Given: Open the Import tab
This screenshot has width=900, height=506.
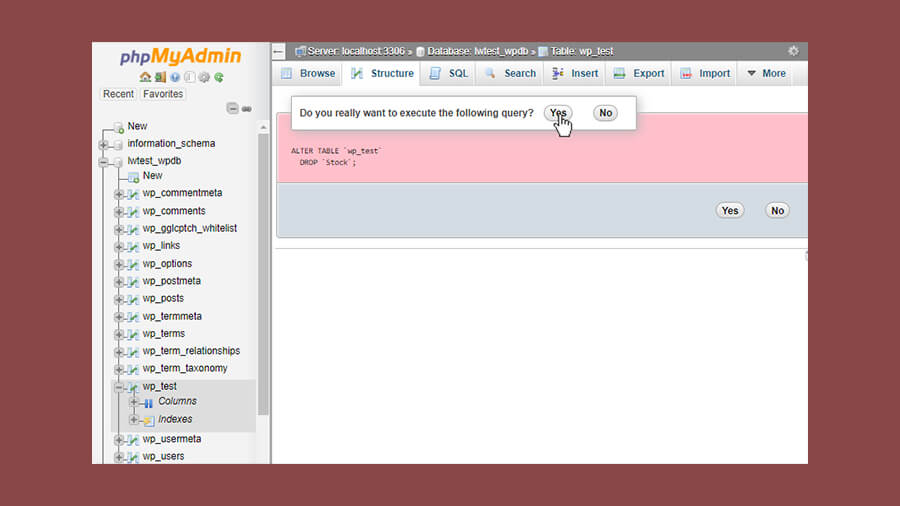Looking at the screenshot, I should tap(705, 73).
